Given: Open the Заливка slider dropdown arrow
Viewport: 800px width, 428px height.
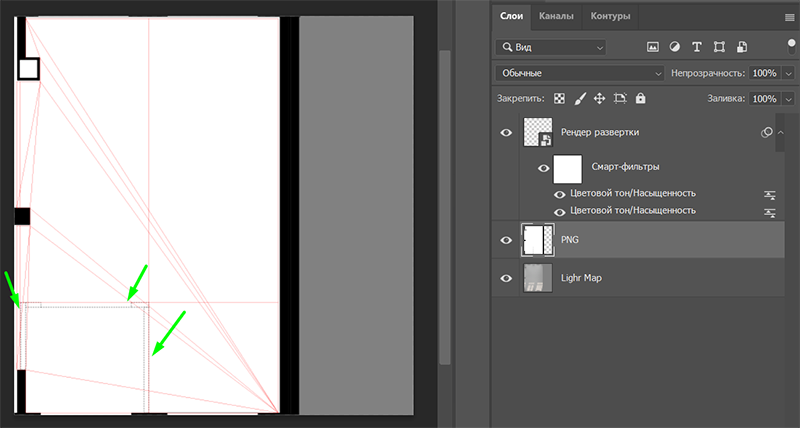Looking at the screenshot, I should pos(789,98).
